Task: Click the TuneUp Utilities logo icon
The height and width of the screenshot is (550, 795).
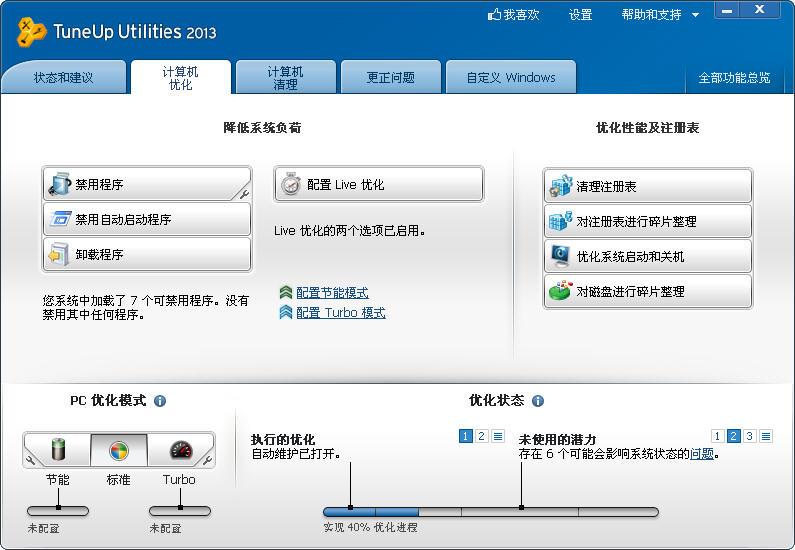Action: tap(31, 32)
